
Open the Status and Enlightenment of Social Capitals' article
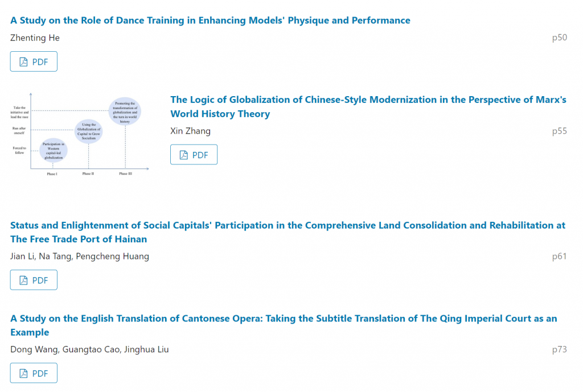pos(288,232)
